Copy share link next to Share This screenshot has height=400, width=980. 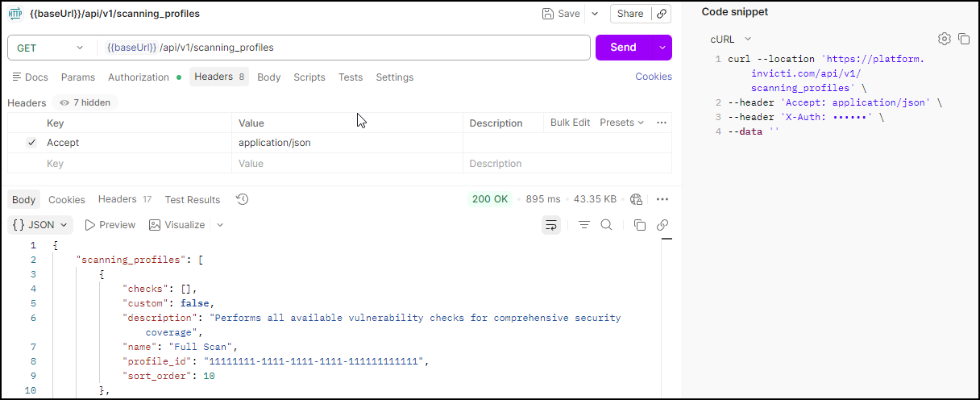coord(661,14)
